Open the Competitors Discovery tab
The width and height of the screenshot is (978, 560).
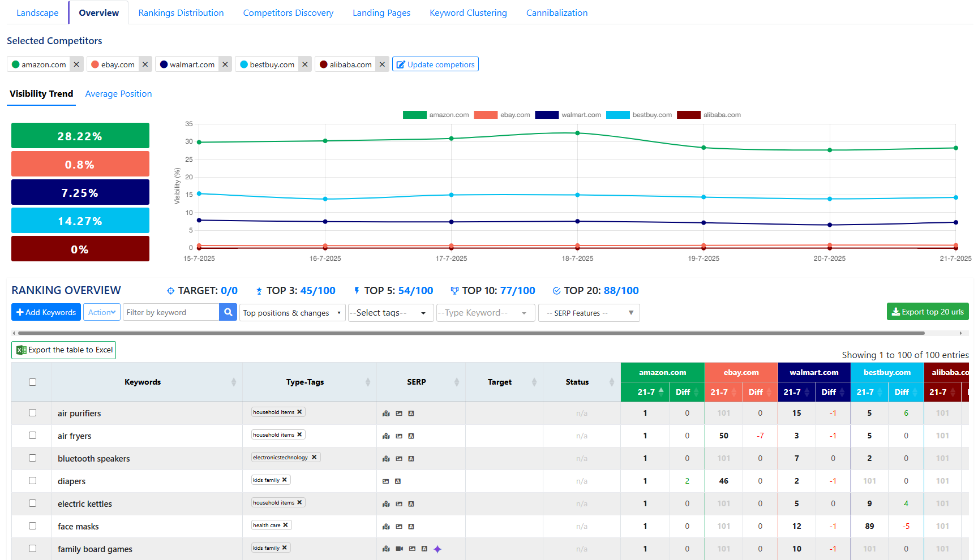tap(288, 12)
